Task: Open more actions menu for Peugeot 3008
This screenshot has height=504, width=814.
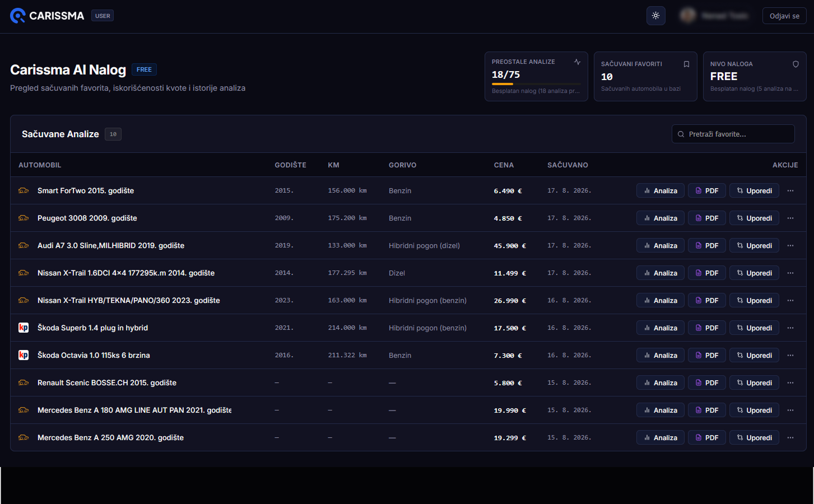Action: [790, 218]
